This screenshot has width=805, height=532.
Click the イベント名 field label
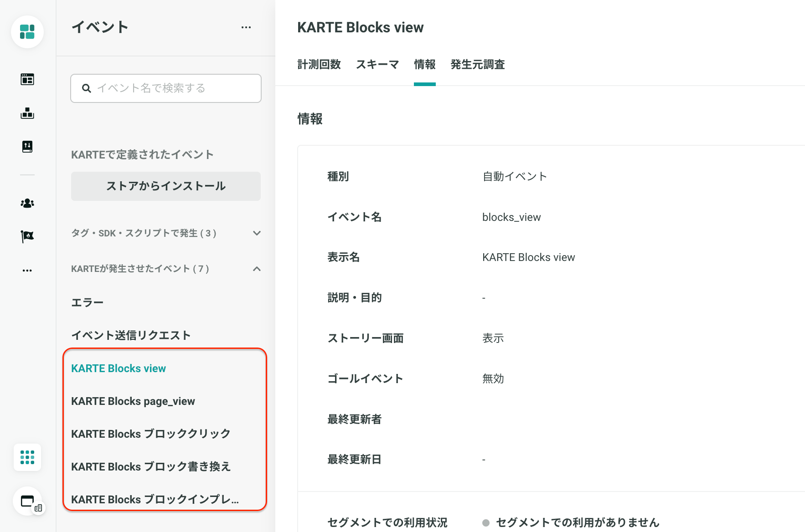click(x=355, y=217)
